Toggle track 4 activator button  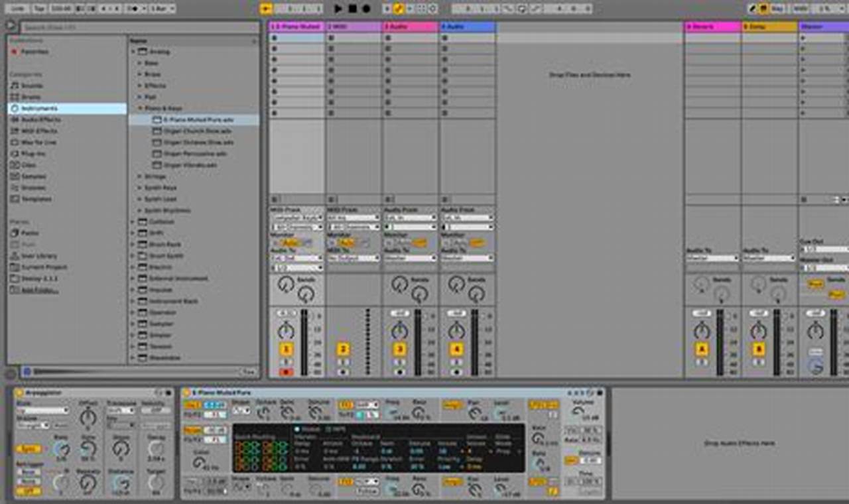[x=456, y=349]
